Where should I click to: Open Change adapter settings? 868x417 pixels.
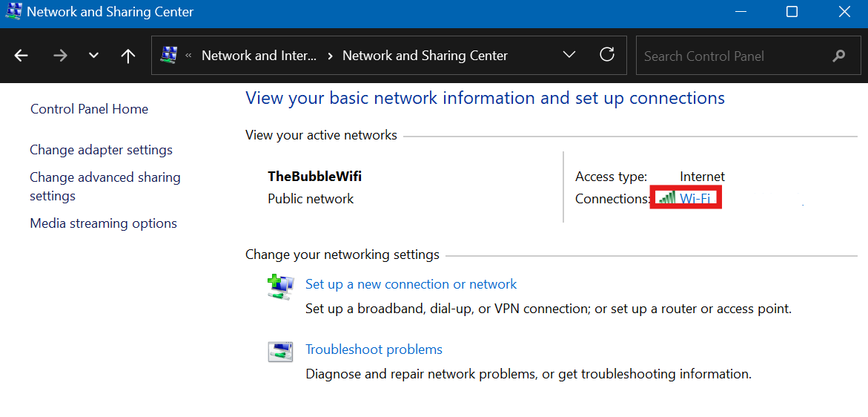click(x=102, y=150)
